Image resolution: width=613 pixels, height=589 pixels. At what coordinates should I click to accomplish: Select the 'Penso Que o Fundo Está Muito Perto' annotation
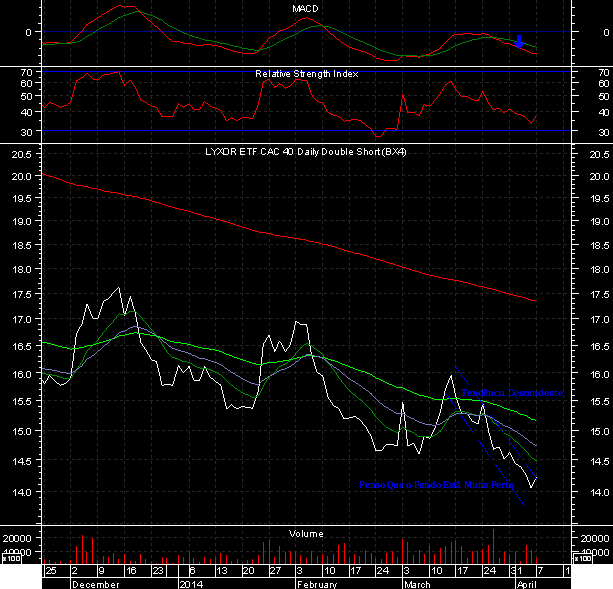tap(437, 485)
